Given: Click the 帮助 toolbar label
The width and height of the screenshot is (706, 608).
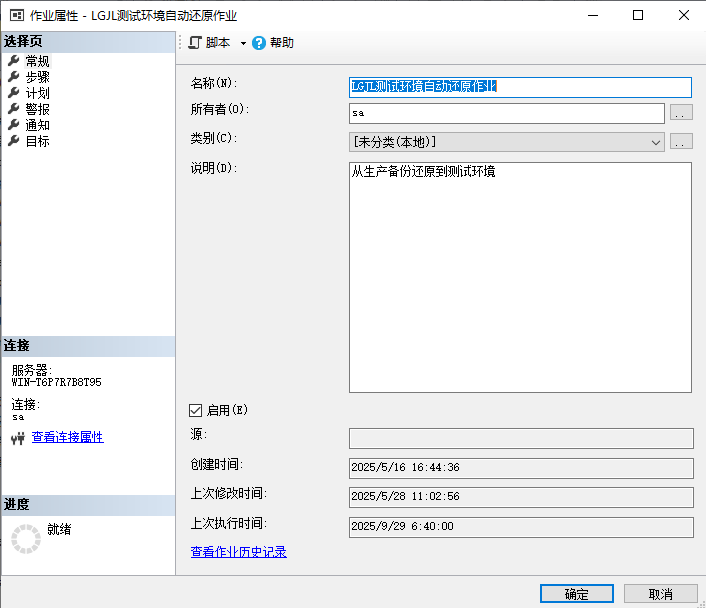Looking at the screenshot, I should coord(282,43).
